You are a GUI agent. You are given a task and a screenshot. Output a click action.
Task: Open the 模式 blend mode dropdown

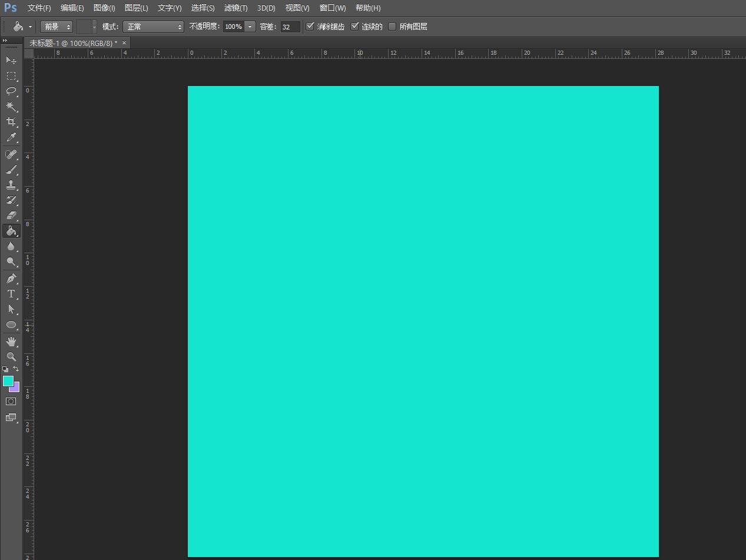point(153,26)
